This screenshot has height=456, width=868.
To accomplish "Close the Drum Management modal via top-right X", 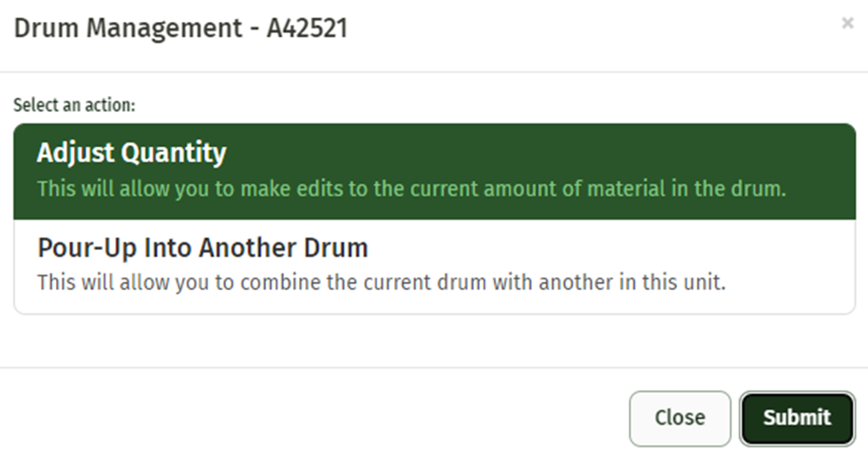I will (847, 24).
